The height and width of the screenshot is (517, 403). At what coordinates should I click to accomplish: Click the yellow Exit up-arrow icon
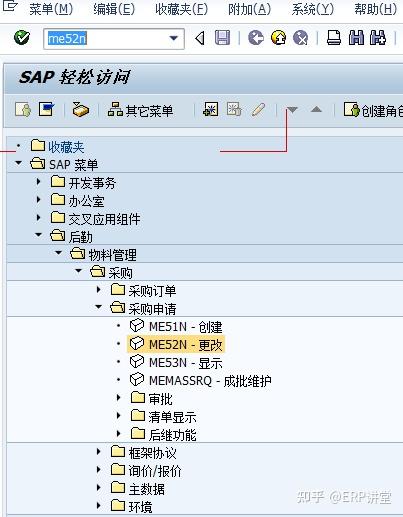click(278, 38)
